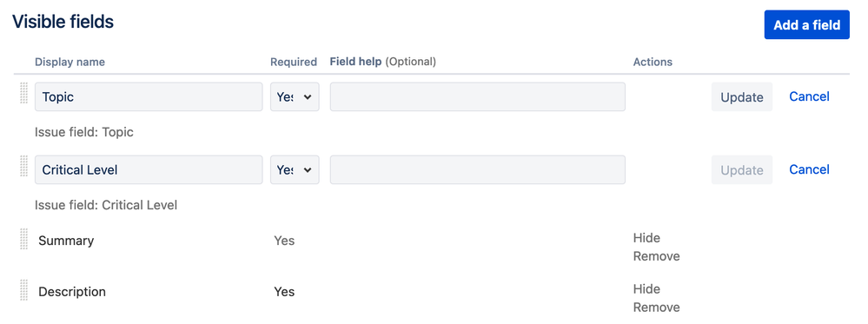Viewport: 868px width, 324px height.
Task: Click the drag handle beside Summary row
Action: (x=23, y=239)
